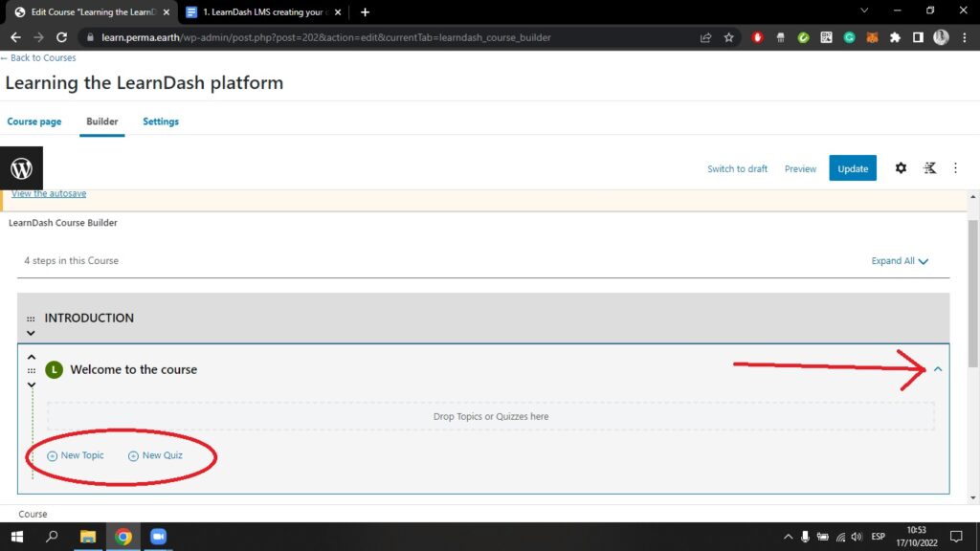
Task: Open the three-dot options menu
Action: (955, 168)
